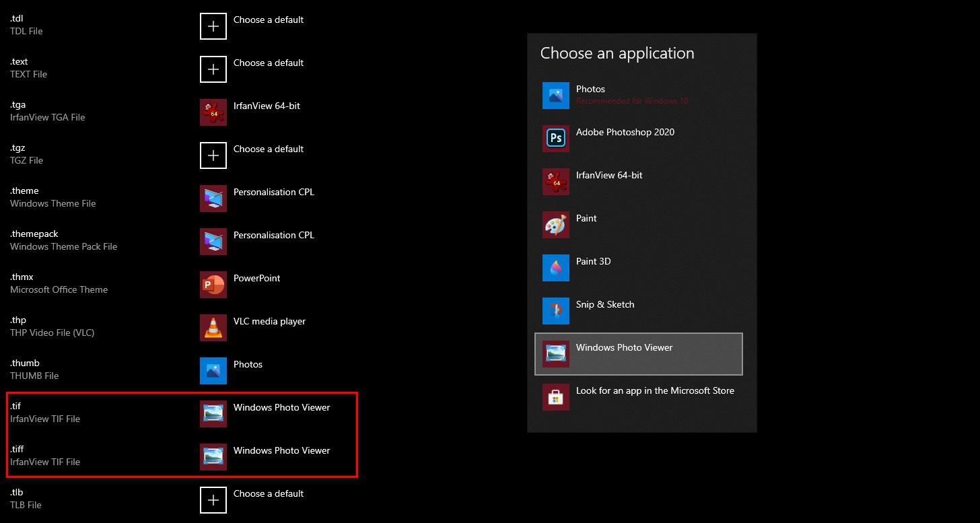This screenshot has width=980, height=523.
Task: Click the plus icon for .text file type
Action: 213,69
